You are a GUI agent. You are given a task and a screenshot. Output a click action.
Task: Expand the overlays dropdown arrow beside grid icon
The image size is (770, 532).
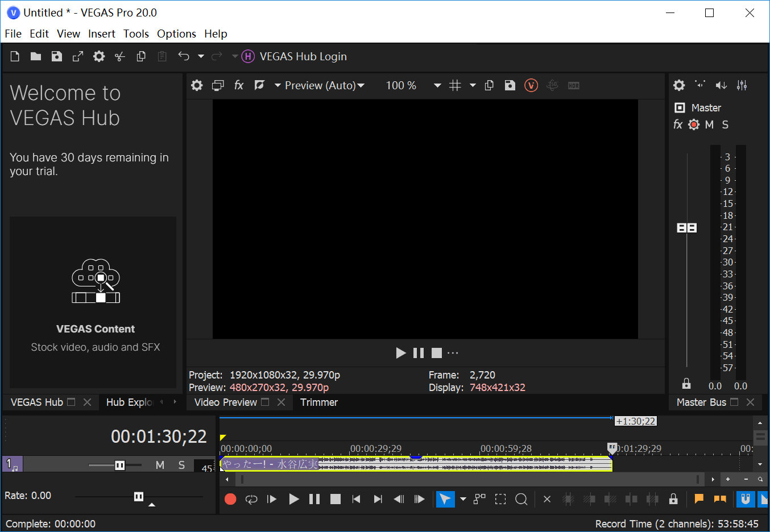coord(473,85)
